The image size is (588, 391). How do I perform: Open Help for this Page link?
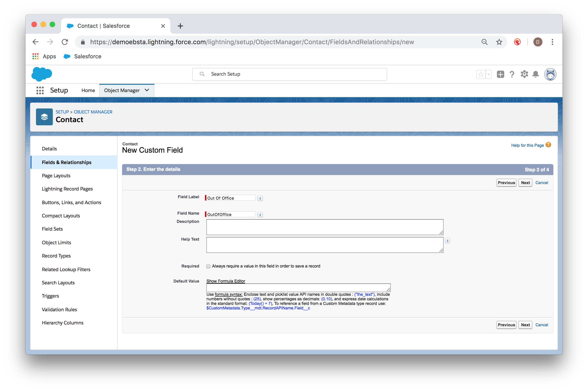click(527, 145)
